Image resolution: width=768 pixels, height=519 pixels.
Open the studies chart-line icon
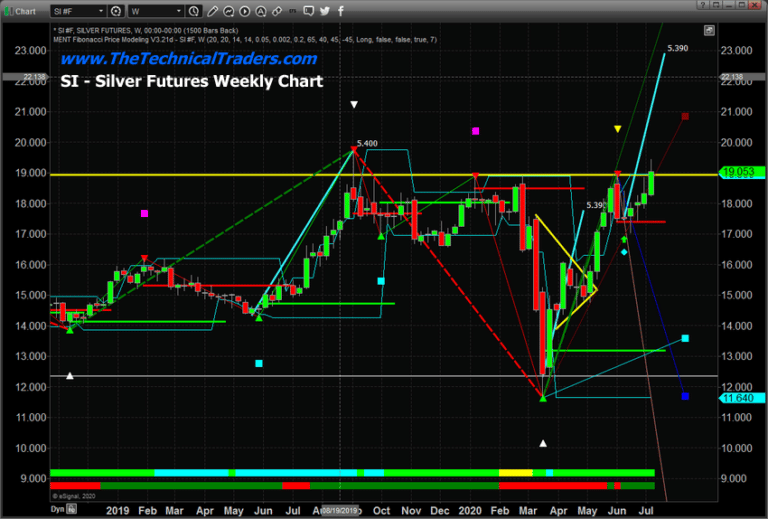228,11
